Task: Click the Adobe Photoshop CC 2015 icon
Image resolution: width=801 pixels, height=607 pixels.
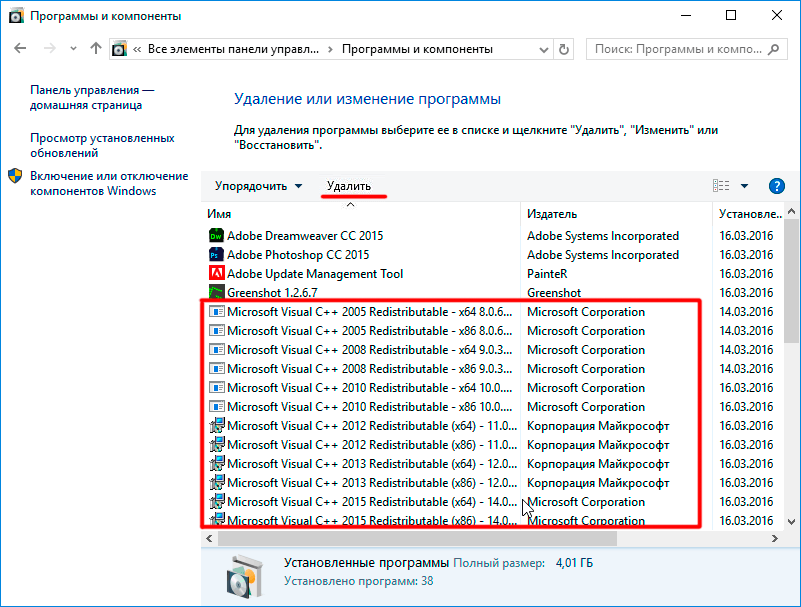Action: pyautogui.click(x=217, y=254)
